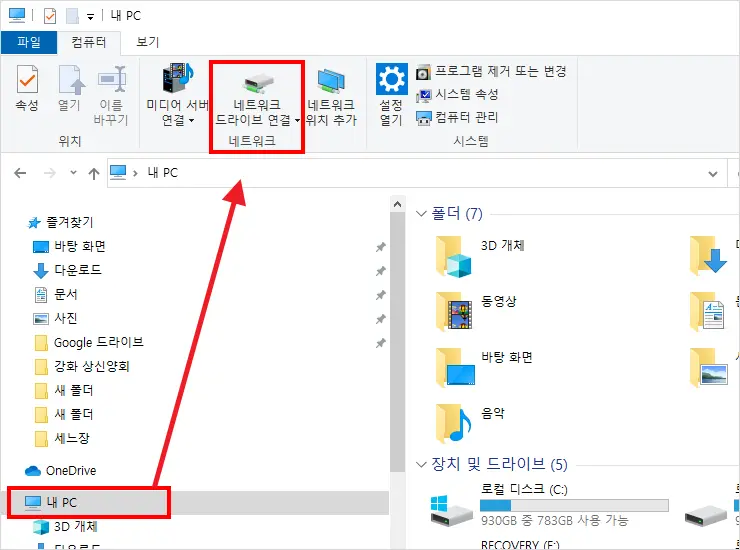740x550 pixels.
Task: Select the 동영상 folder icon
Action: pos(453,312)
